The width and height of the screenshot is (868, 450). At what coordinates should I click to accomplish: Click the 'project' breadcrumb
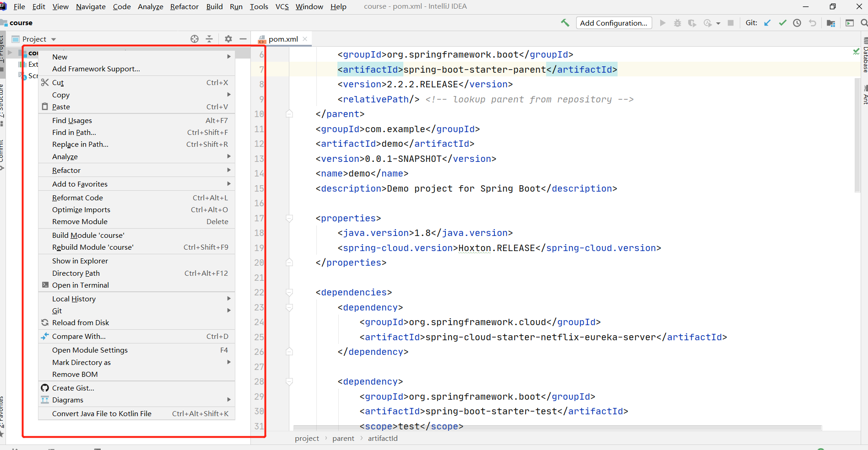307,439
